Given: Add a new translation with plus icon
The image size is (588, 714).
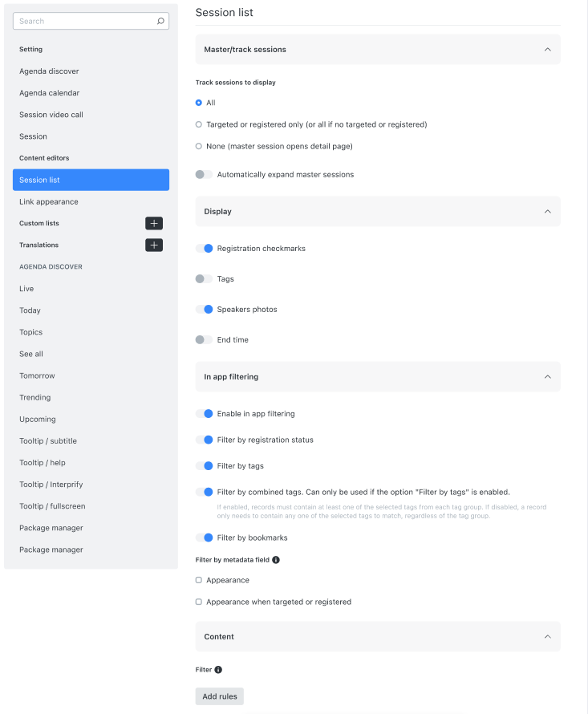Looking at the screenshot, I should click(x=154, y=245).
